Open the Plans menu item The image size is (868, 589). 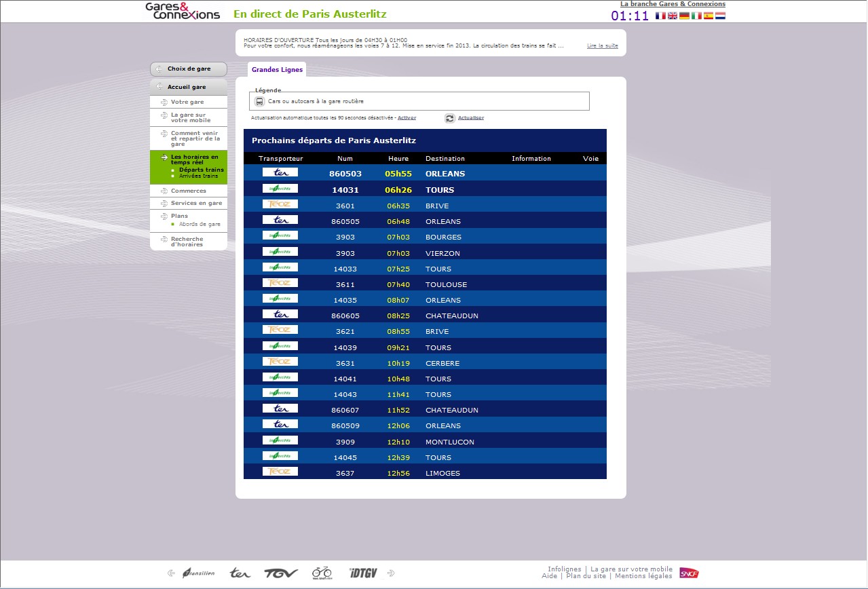180,216
